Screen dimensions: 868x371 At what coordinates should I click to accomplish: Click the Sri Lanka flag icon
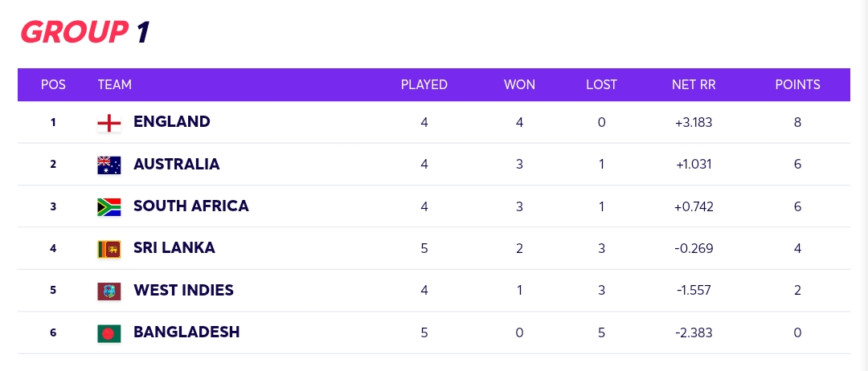click(x=109, y=249)
